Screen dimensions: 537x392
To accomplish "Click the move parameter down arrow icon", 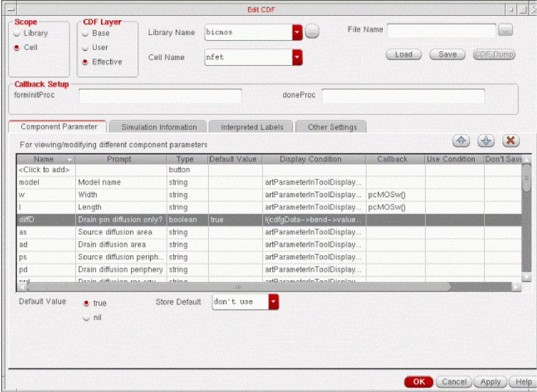I will 486,141.
